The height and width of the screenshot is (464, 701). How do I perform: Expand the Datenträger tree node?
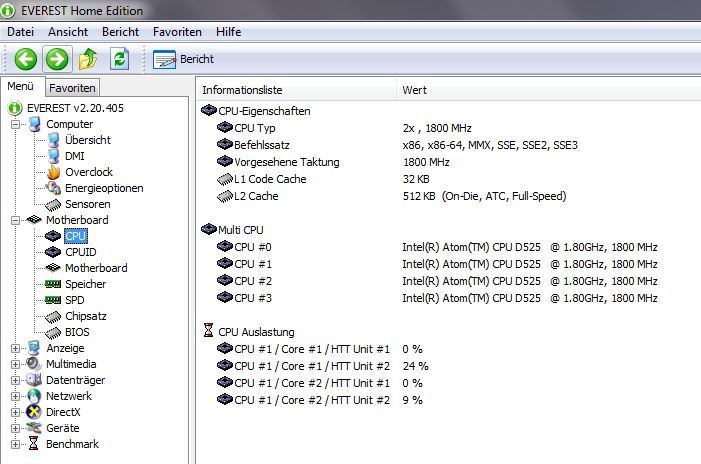[x=15, y=380]
